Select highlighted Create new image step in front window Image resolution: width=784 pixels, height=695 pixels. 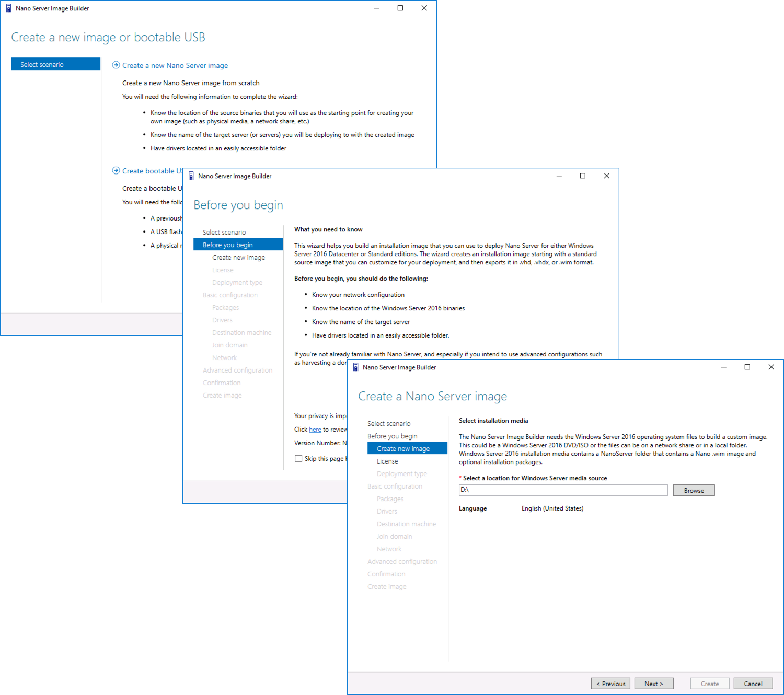coord(407,448)
